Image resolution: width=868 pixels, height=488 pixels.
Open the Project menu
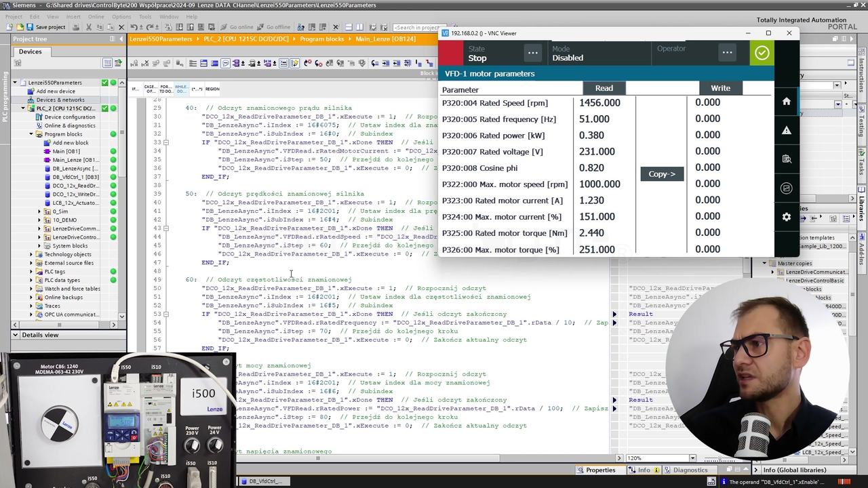pos(14,16)
